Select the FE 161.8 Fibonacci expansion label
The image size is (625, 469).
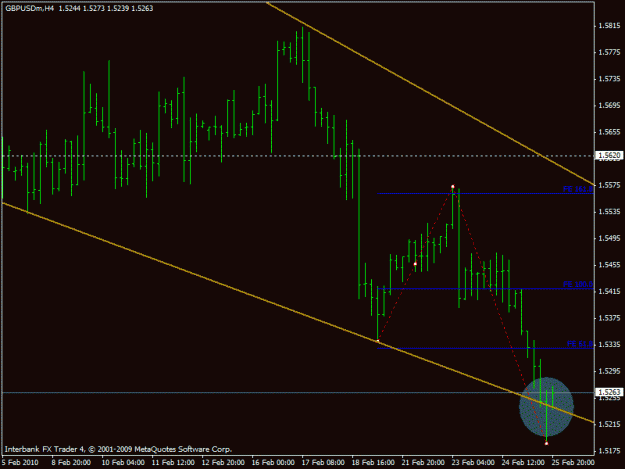coord(578,189)
